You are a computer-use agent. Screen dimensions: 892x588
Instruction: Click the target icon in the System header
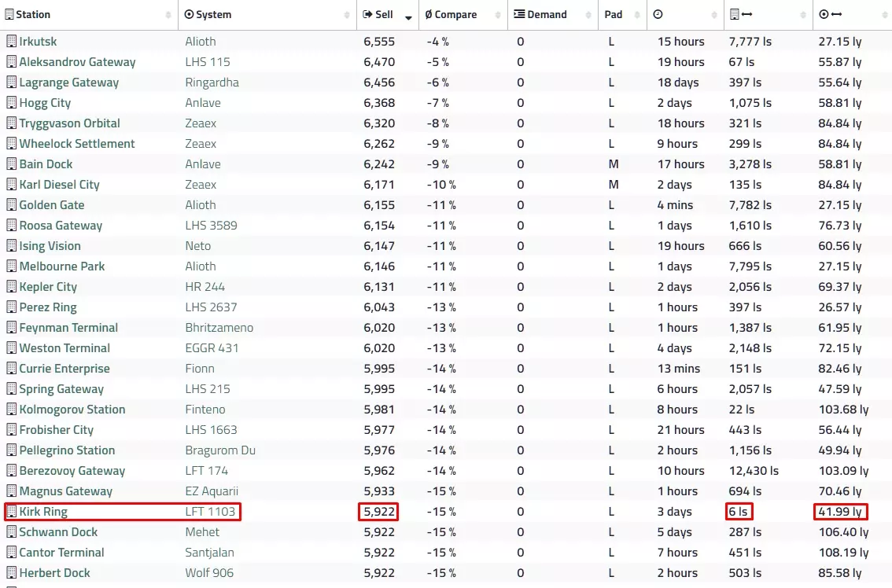tap(189, 15)
